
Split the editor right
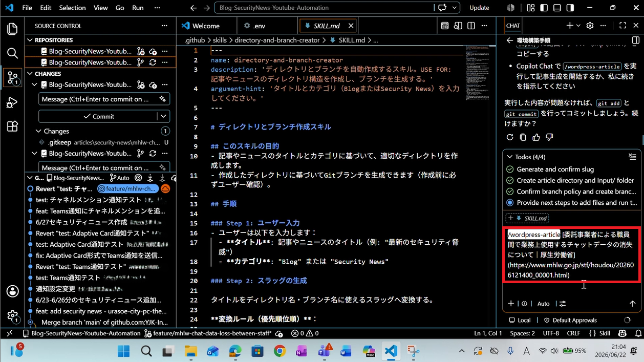tap(471, 26)
